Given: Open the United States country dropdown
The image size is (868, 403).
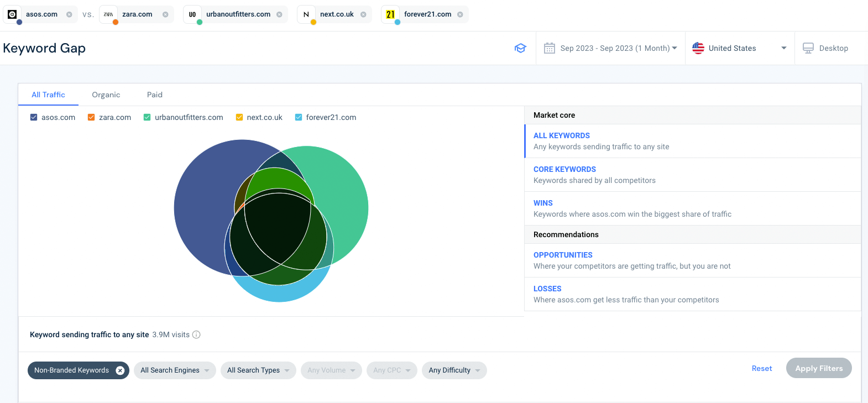Looking at the screenshot, I should [x=740, y=48].
